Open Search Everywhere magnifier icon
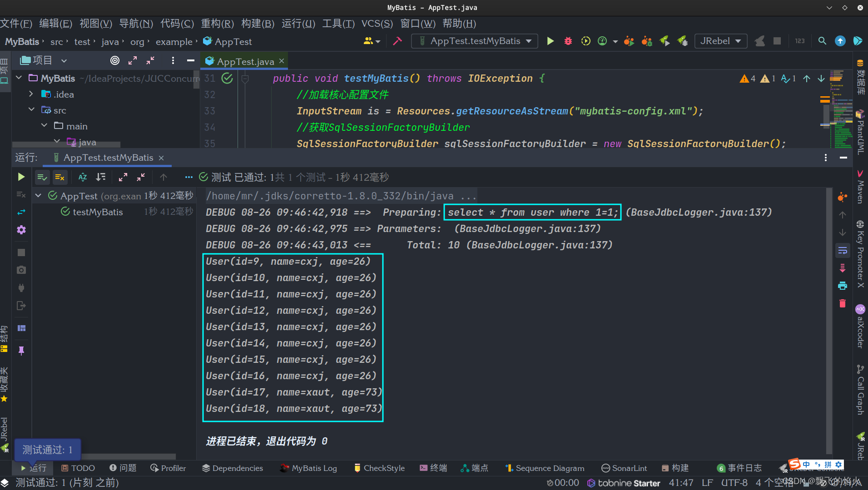868x490 pixels. 822,41
